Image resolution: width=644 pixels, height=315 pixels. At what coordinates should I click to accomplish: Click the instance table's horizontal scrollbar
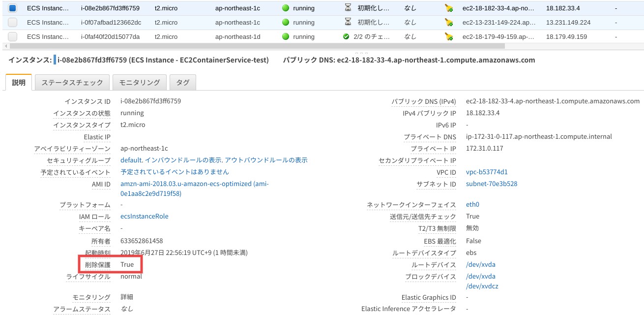tap(256, 46)
